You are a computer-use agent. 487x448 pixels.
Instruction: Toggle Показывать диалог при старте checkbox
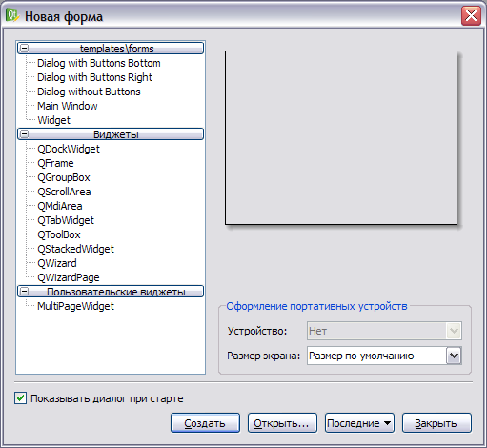pos(20,398)
